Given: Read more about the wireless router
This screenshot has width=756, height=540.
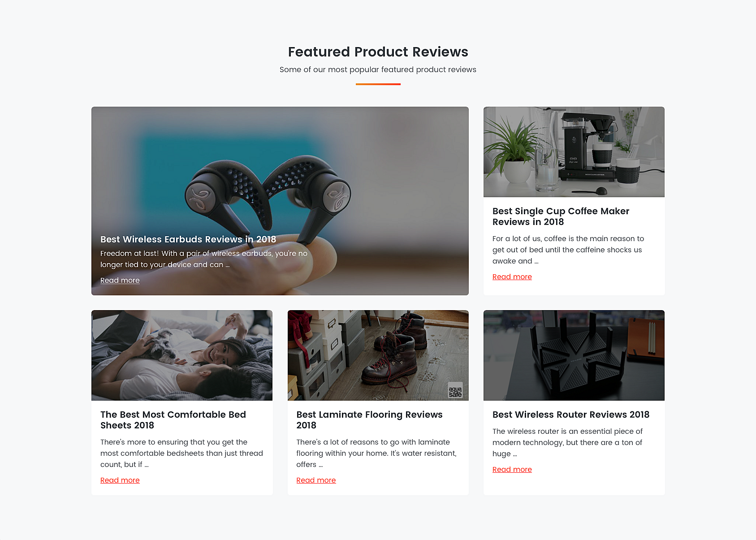Looking at the screenshot, I should [x=512, y=469].
